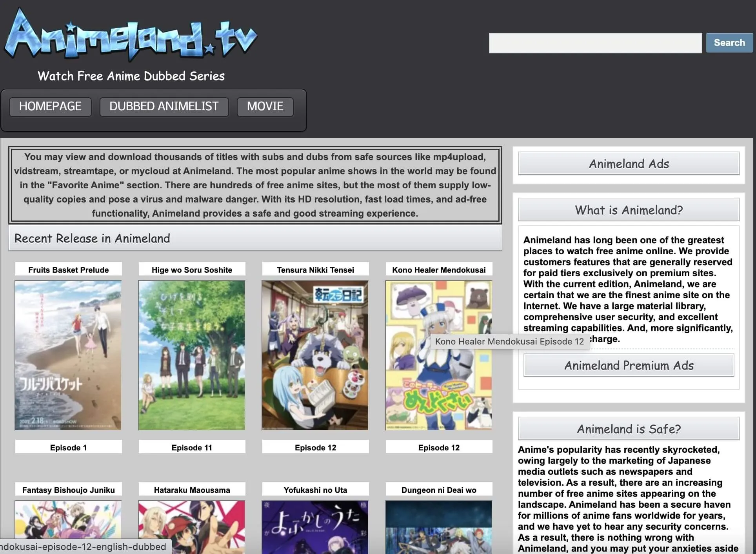Expand What is Animeland section
Screen dimensions: 756x554
[628, 210]
